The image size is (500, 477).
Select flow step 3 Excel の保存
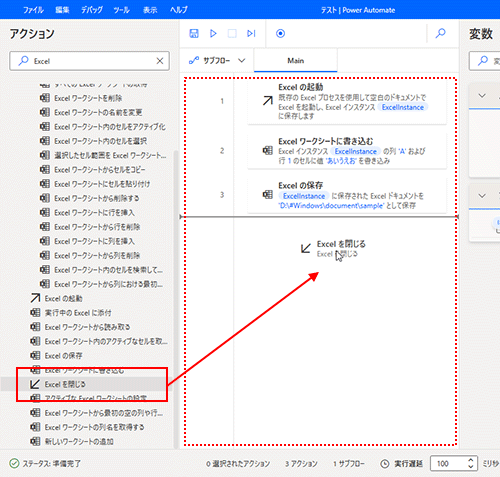click(x=347, y=195)
